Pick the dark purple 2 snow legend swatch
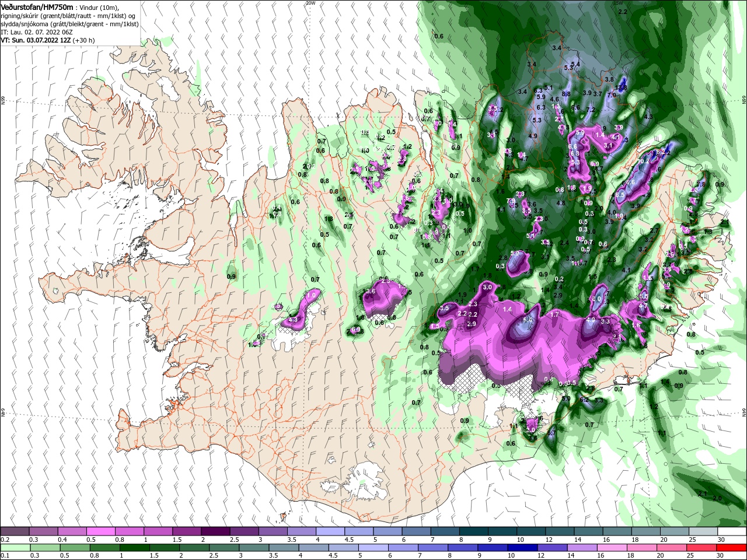The width and height of the screenshot is (747, 560). pos(215,531)
